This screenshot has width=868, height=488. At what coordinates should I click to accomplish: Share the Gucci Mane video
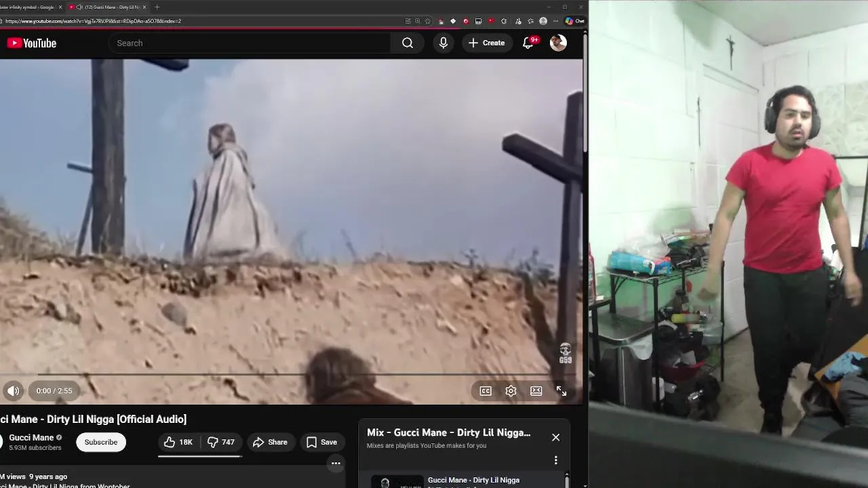271,442
